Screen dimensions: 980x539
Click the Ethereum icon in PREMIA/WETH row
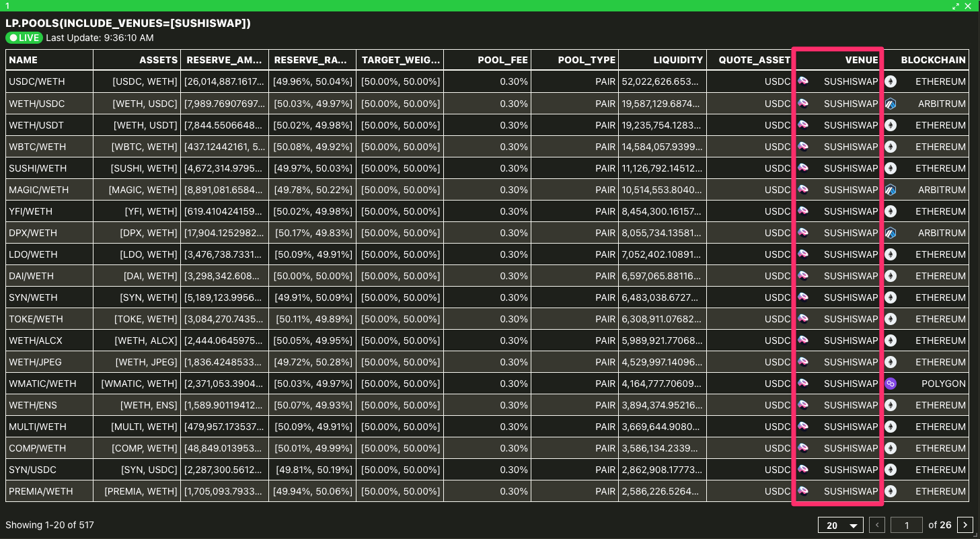click(x=891, y=491)
